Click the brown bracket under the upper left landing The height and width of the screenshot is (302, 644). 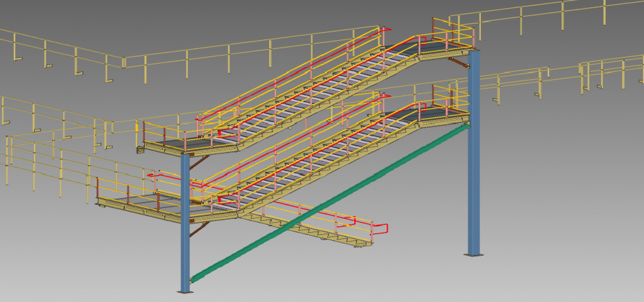(197, 162)
